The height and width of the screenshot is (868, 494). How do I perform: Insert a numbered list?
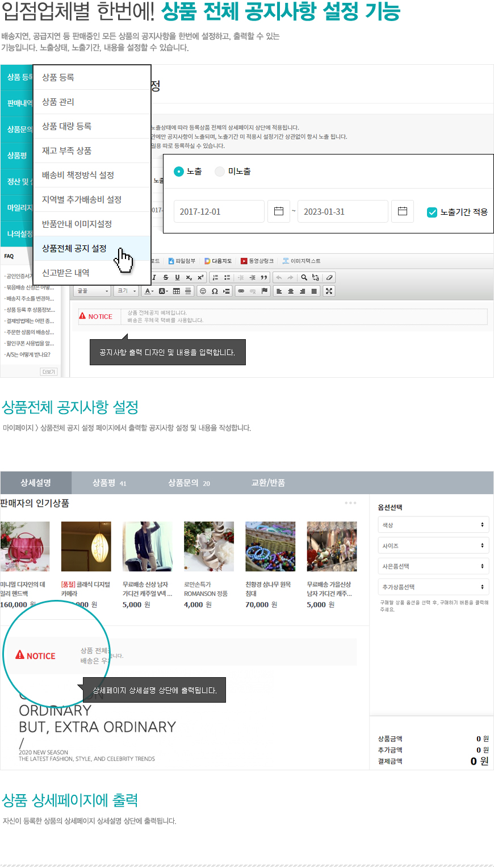click(215, 277)
